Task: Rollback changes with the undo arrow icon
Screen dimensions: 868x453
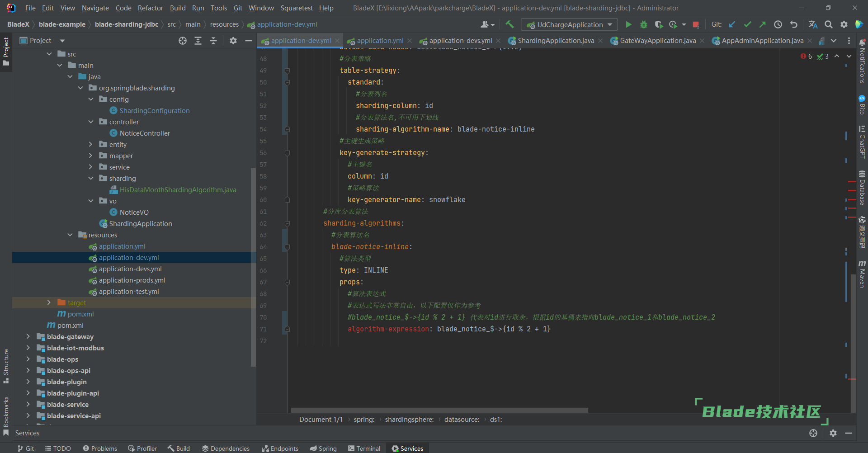Action: coord(793,24)
